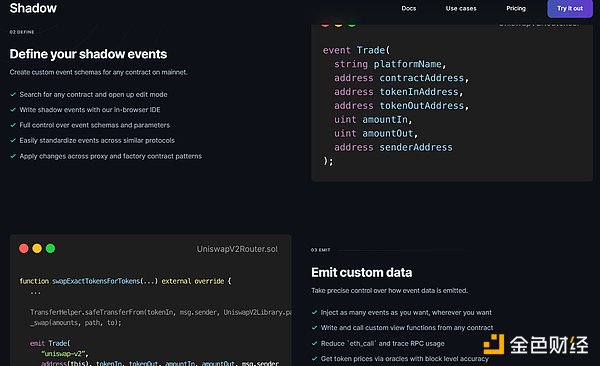Click the red dot on UniswapV2Router.sol window
Image resolution: width=600 pixels, height=366 pixels.
24,248
